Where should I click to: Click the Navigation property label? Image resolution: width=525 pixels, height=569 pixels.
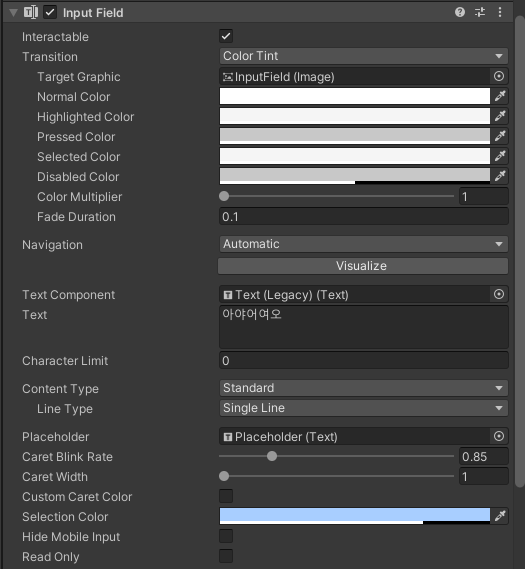(x=53, y=245)
